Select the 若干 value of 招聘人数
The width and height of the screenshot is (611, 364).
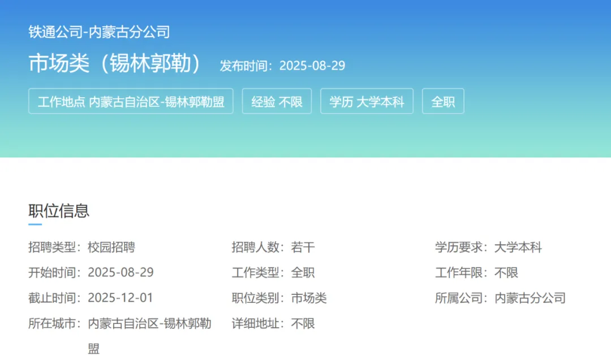pos(303,247)
